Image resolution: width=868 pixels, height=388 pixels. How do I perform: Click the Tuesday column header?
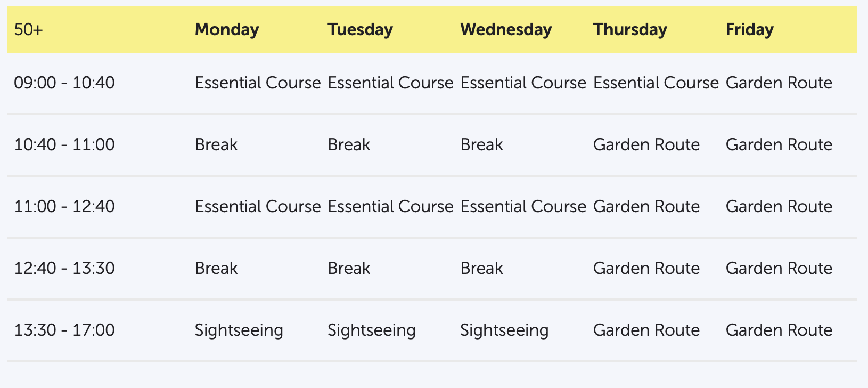click(360, 30)
